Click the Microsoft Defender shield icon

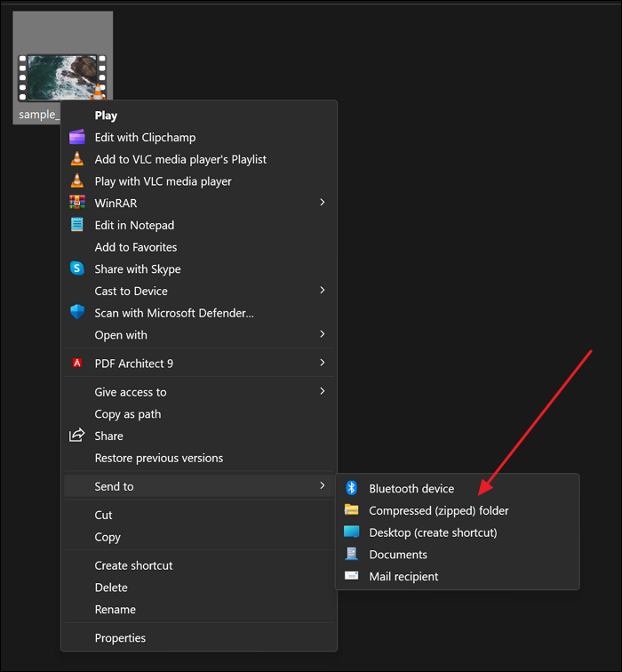pyautogui.click(x=77, y=313)
